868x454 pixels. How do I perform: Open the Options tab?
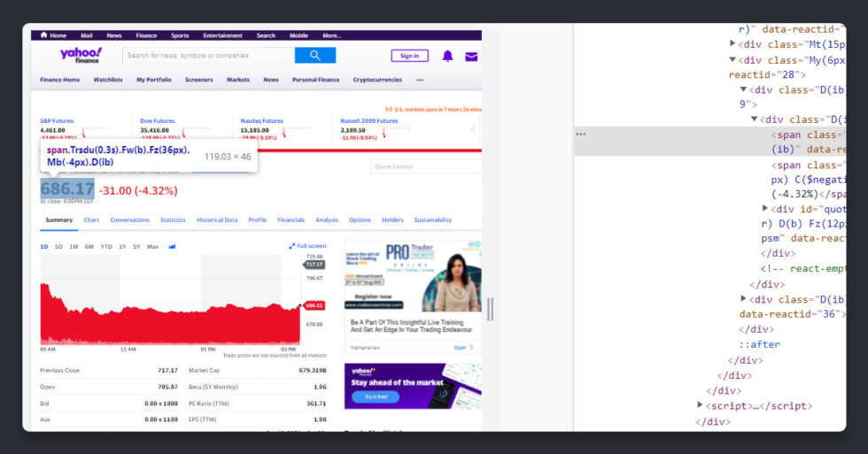tap(360, 220)
